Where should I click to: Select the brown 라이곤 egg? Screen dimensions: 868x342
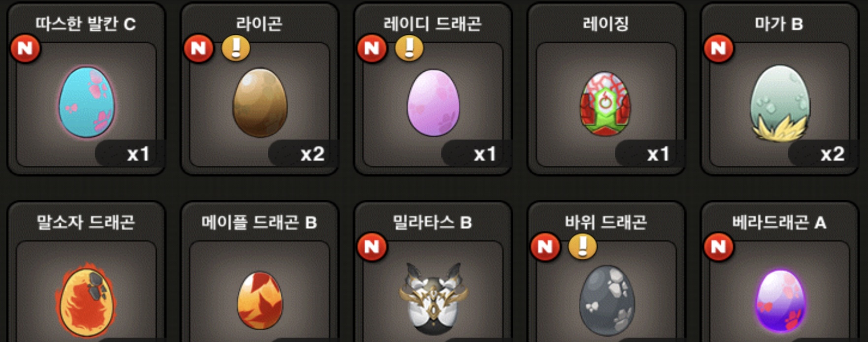(x=260, y=102)
